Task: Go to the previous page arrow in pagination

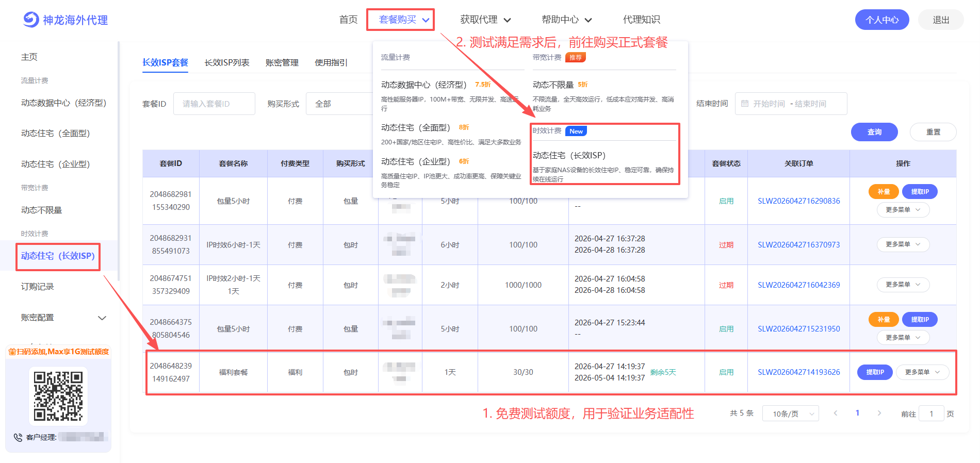Action: (835, 413)
